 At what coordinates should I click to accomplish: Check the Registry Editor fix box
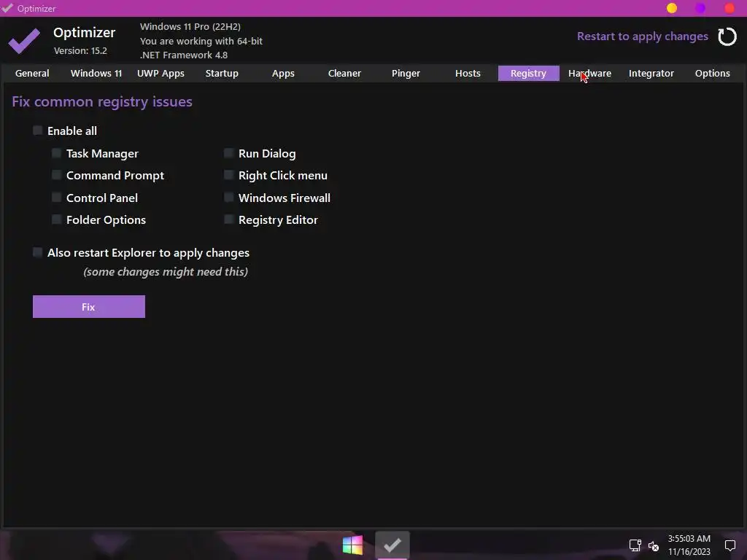click(228, 219)
